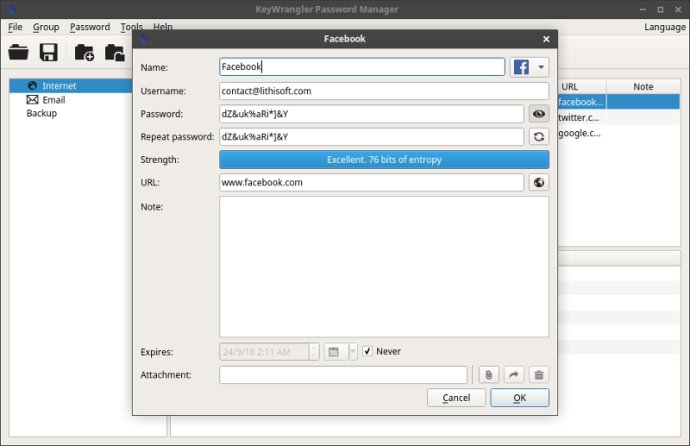The image size is (690, 446).
Task: Choose the Facebook entry icon
Action: click(x=521, y=67)
